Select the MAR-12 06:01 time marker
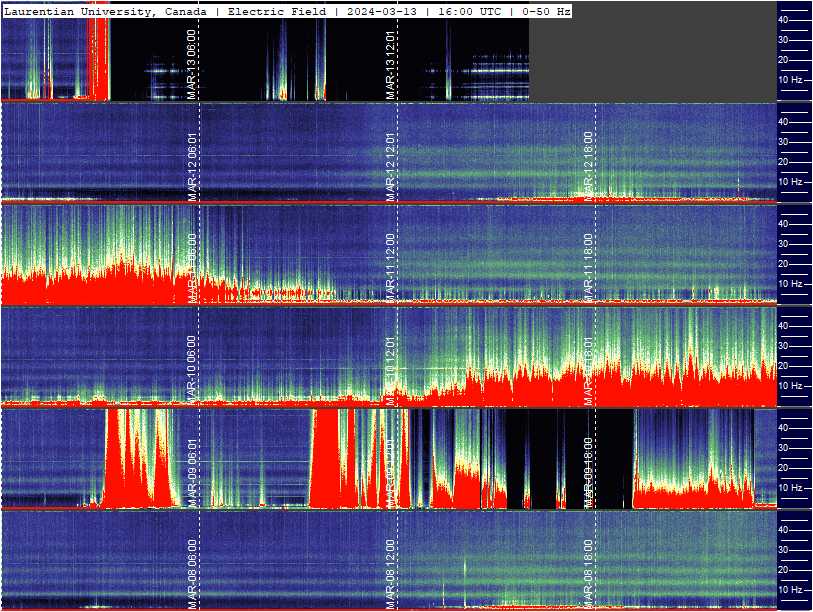813x612 pixels. [x=191, y=166]
